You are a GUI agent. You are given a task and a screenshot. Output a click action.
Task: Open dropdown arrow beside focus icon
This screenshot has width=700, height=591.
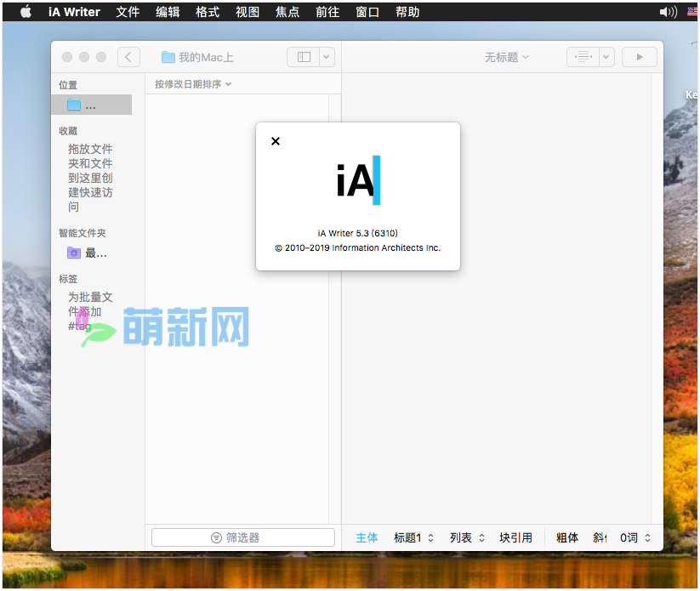(606, 57)
